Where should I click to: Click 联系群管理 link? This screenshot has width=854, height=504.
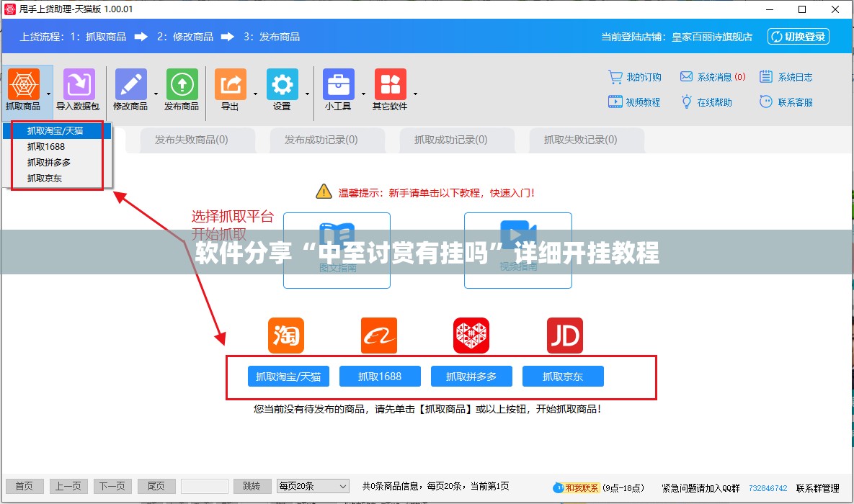tap(817, 488)
